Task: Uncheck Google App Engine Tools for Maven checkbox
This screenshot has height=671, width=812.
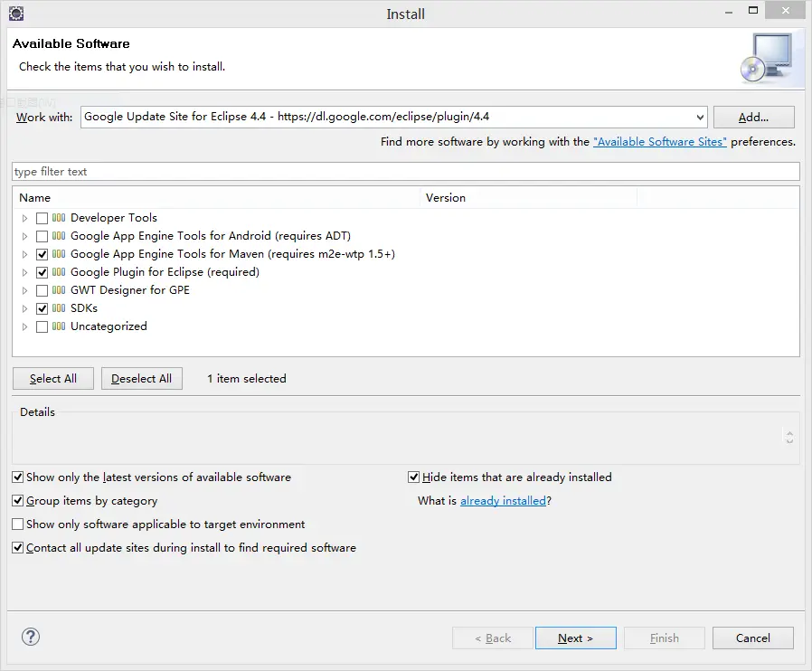Action: (x=42, y=255)
